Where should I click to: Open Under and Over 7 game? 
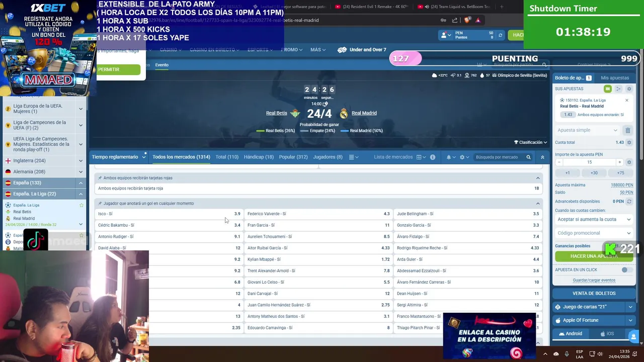[x=362, y=50]
